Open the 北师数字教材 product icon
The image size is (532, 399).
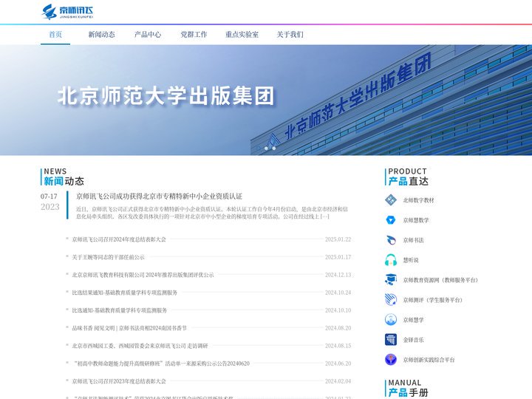391,199
